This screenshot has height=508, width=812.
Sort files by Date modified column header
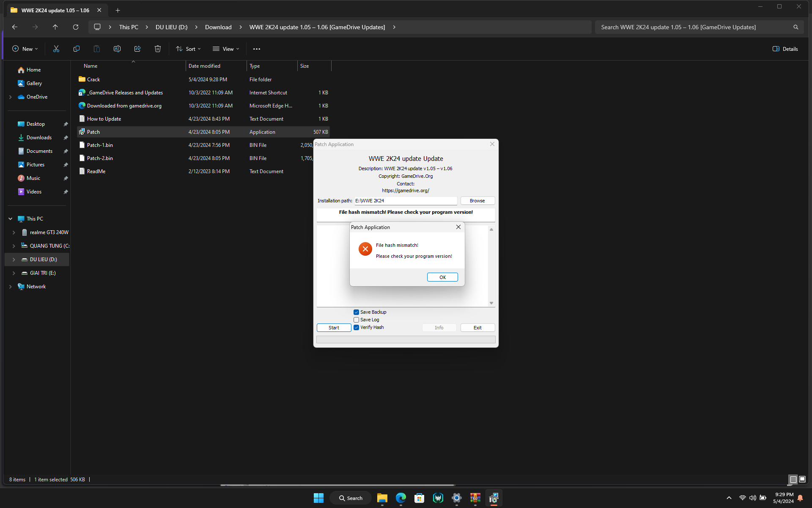tap(216, 66)
